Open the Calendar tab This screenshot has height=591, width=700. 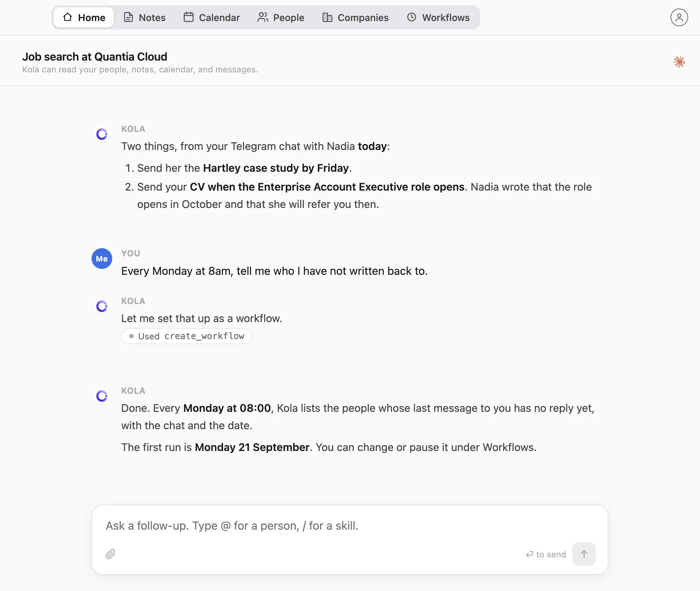[212, 17]
